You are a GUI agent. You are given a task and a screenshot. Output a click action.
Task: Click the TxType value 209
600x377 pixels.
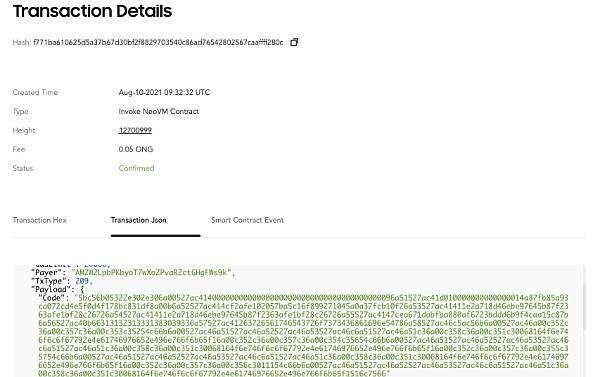pyautogui.click(x=82, y=281)
